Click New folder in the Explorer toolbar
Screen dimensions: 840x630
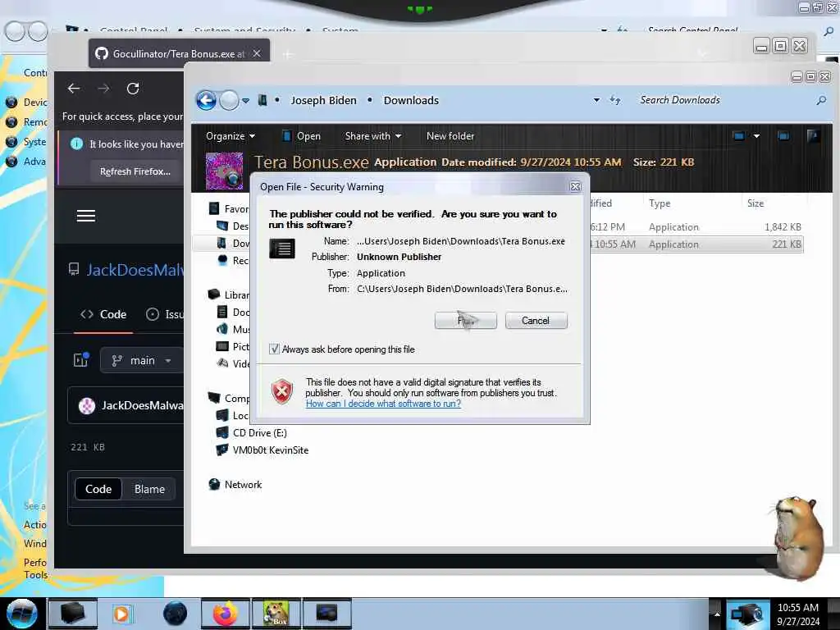point(450,136)
